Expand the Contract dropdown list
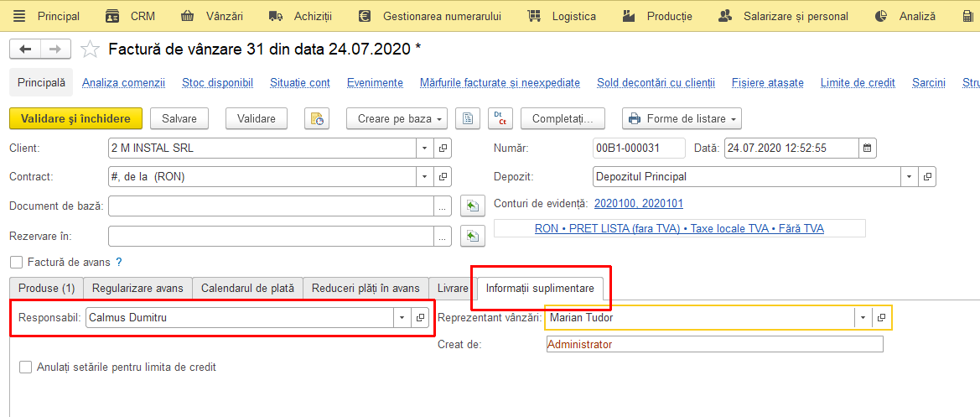 [x=426, y=177]
